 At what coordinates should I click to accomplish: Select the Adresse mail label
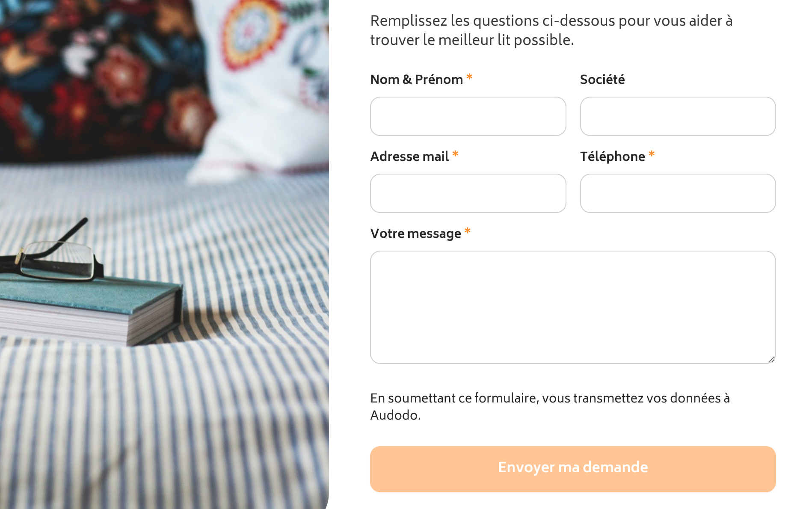(x=409, y=157)
